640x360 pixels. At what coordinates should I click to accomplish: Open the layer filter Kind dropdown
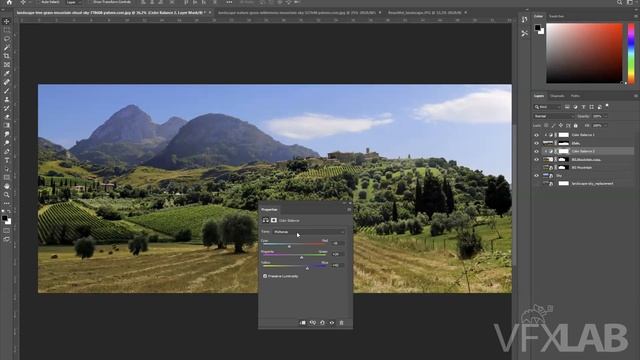(x=547, y=107)
